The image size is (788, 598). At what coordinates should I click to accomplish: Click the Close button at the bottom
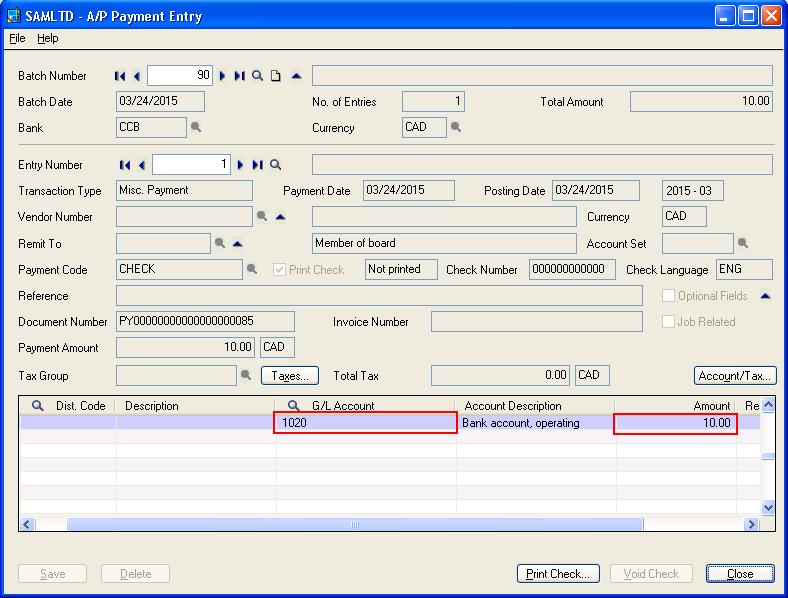(x=740, y=573)
